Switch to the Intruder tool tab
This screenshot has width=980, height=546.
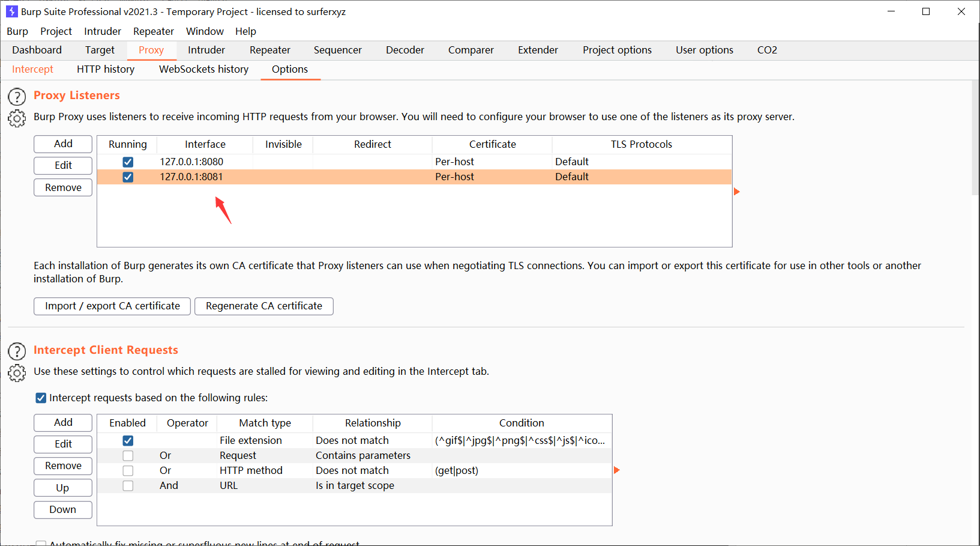coord(206,50)
